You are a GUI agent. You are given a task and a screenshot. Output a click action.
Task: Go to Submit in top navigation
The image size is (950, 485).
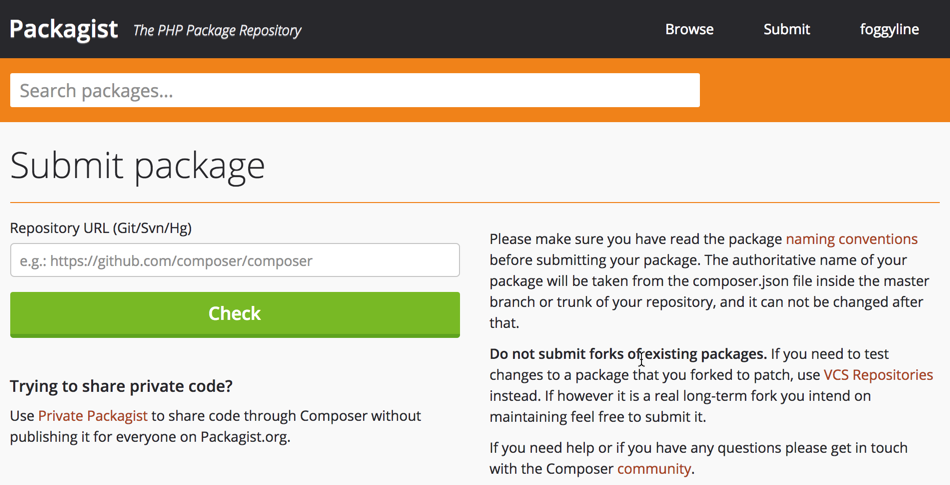tap(786, 29)
